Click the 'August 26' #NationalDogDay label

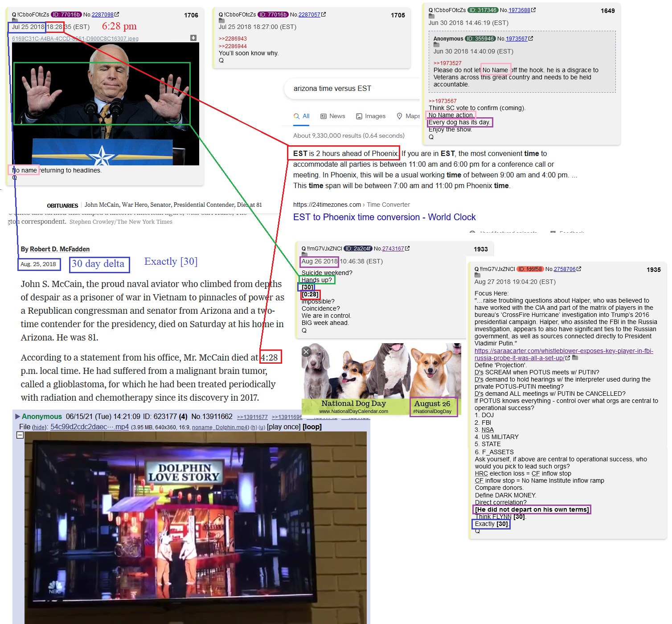432,406
